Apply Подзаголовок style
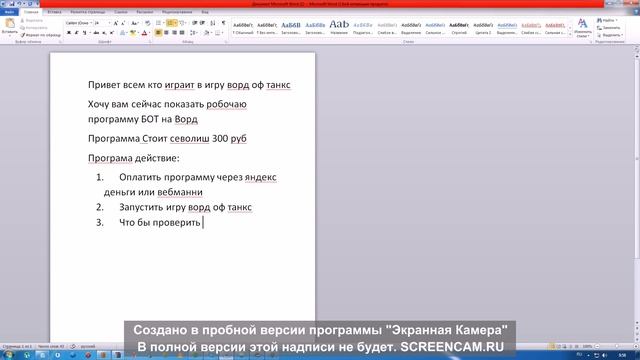This screenshot has width=640, height=360. (363, 28)
